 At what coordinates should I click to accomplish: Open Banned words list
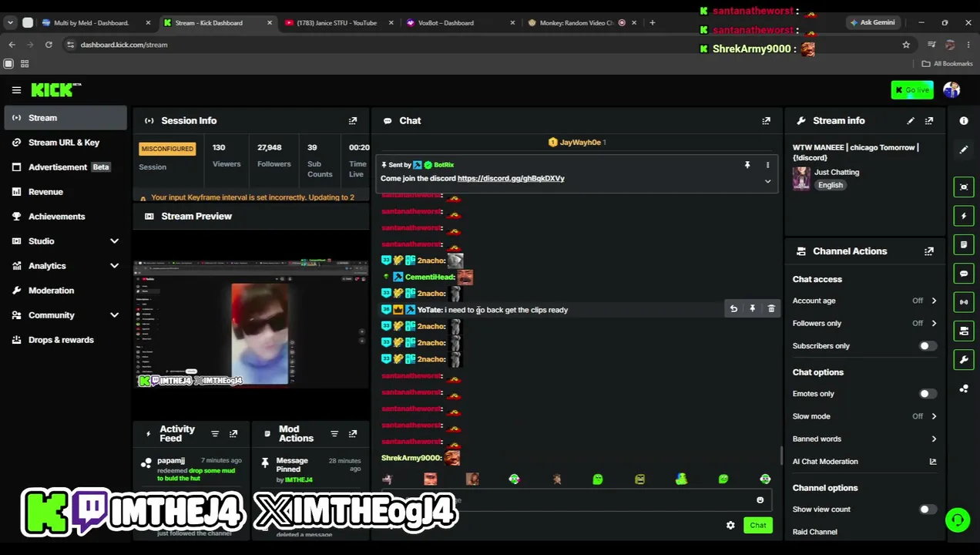(x=864, y=439)
